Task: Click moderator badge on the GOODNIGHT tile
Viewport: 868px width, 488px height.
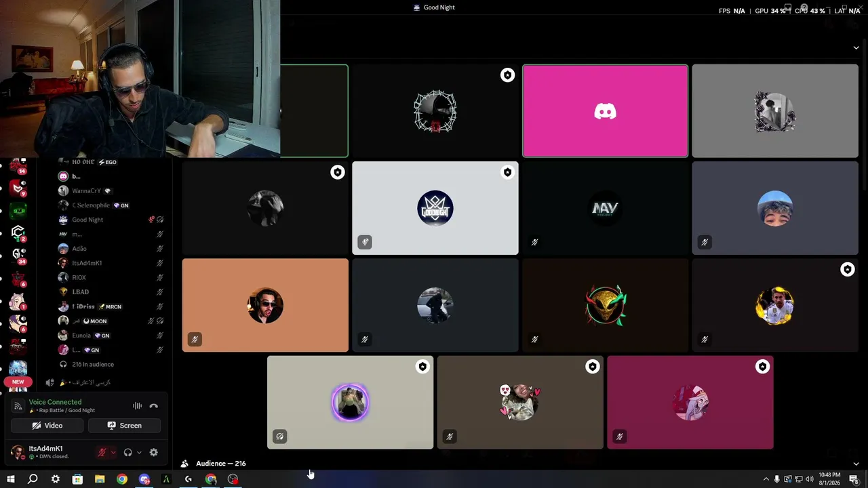Action: [507, 172]
